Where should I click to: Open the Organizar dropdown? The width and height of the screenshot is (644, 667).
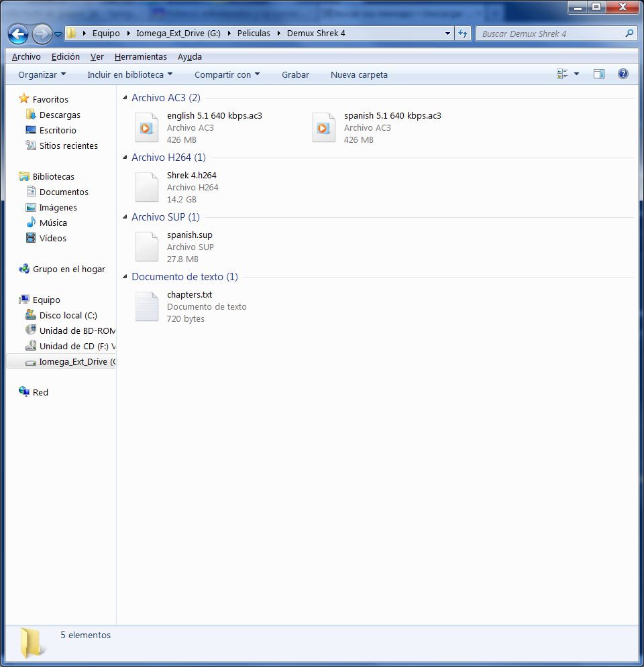point(42,74)
